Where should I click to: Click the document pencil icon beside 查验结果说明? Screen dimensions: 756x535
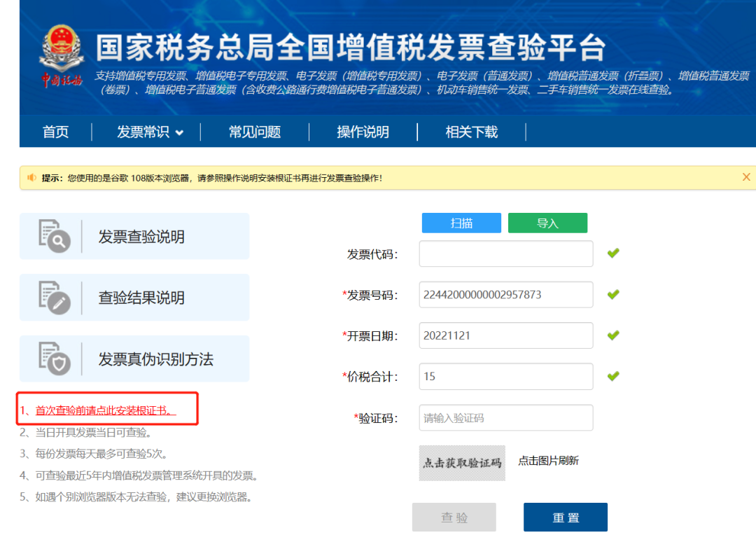coord(55,297)
